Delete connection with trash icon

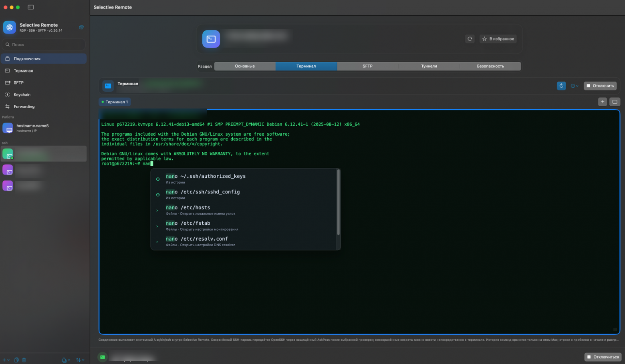click(x=24, y=360)
